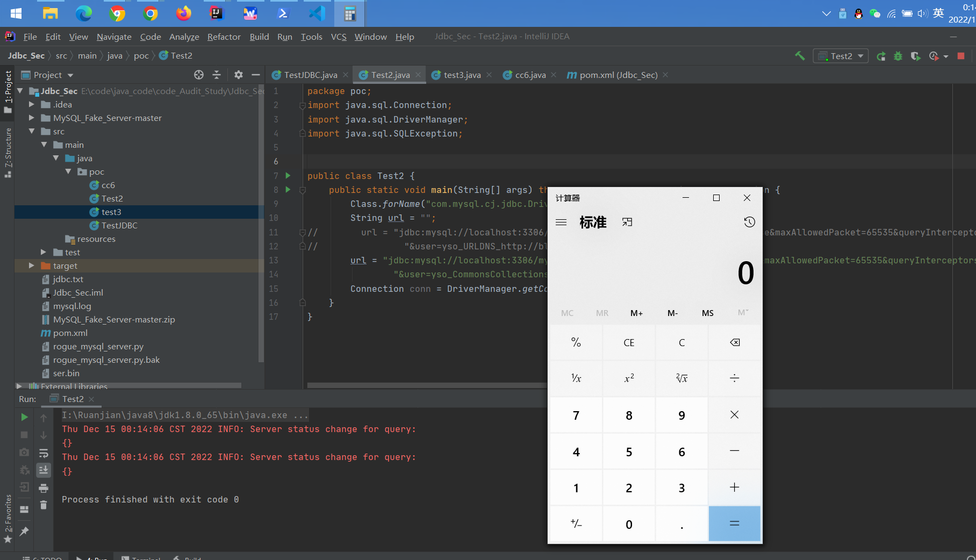Switch to test3.java editor tab

coord(462,75)
